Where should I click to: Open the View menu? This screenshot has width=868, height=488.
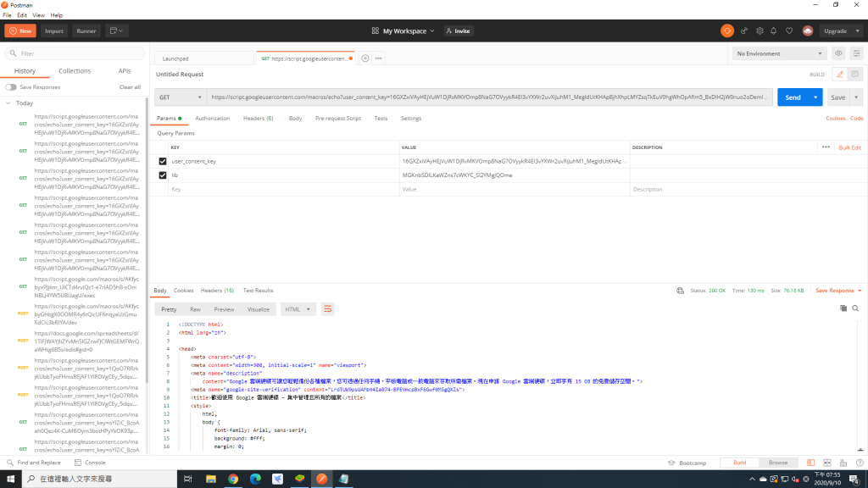click(x=38, y=15)
